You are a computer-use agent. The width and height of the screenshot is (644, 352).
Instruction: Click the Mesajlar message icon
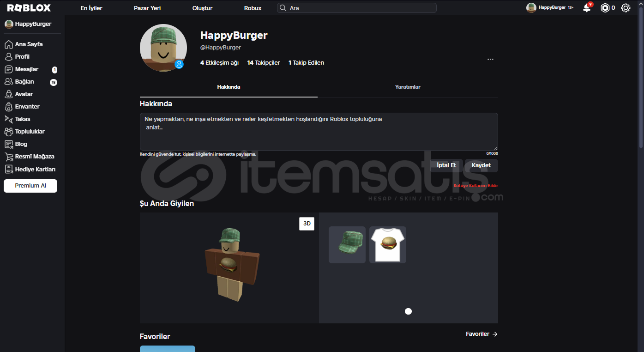[8, 69]
